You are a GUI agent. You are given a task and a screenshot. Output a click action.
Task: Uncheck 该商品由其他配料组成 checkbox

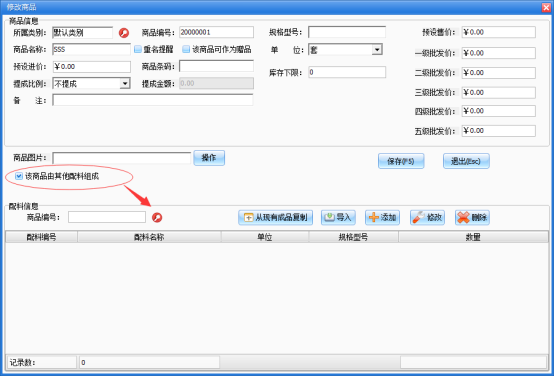coord(19,176)
